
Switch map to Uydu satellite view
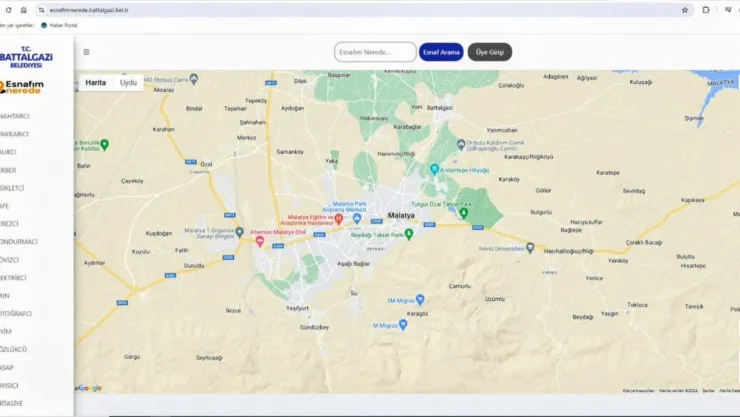coord(128,83)
